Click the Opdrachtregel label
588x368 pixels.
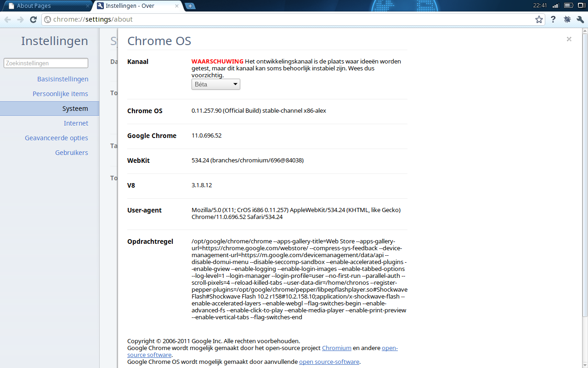[150, 241]
